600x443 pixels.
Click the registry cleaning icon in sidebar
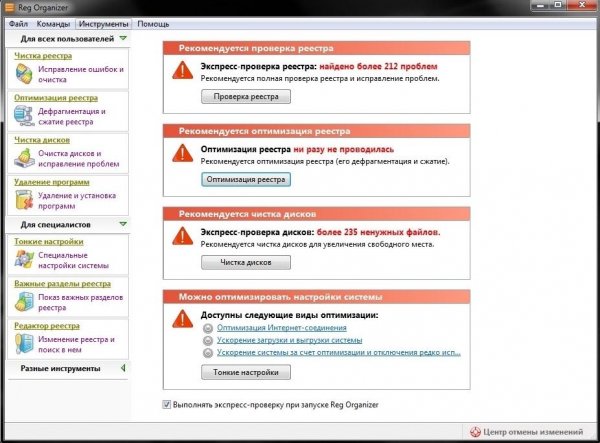point(24,74)
